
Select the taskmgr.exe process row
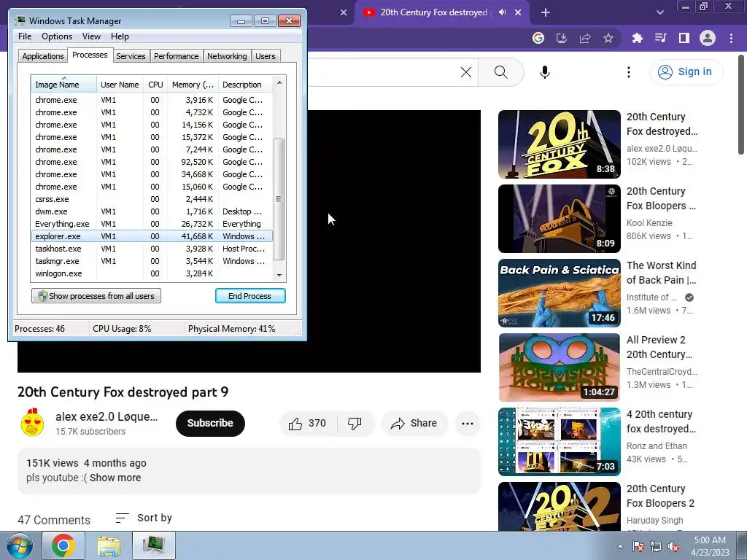[152, 261]
